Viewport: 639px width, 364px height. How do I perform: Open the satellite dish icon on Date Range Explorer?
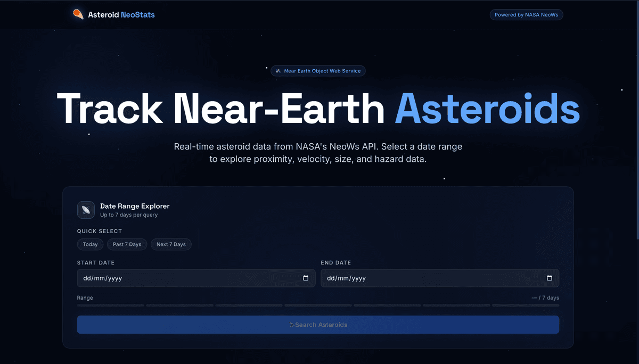click(x=86, y=210)
